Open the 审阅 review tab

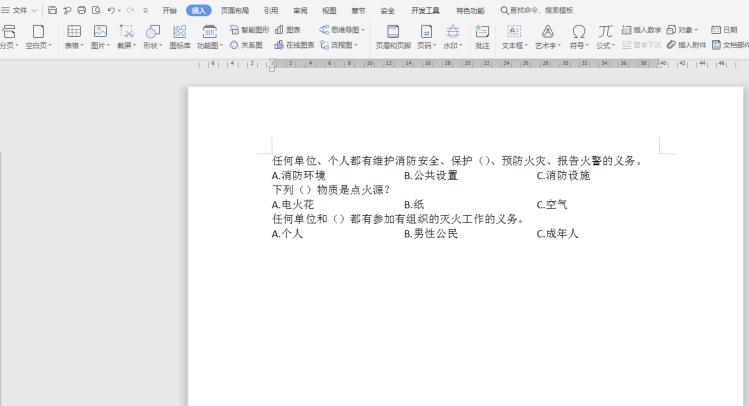pyautogui.click(x=300, y=10)
